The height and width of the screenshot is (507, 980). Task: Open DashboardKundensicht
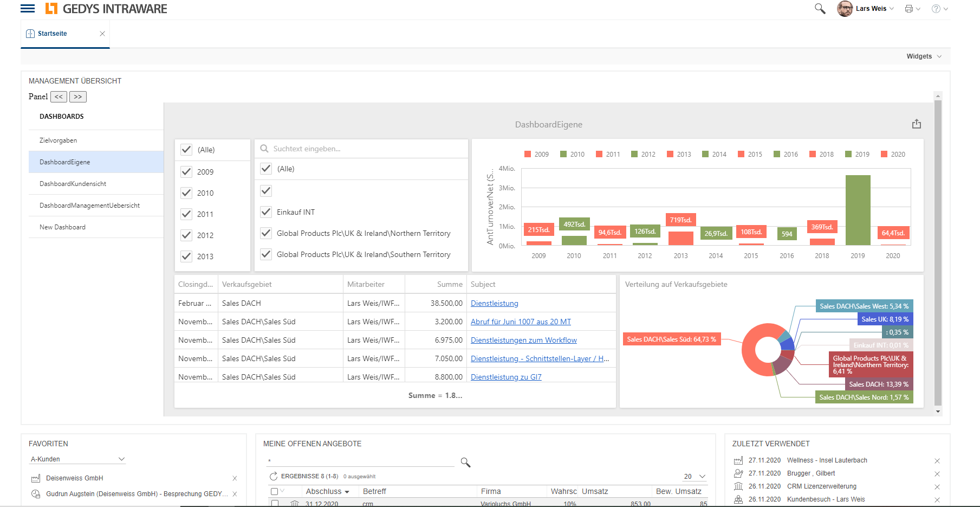[96, 184]
